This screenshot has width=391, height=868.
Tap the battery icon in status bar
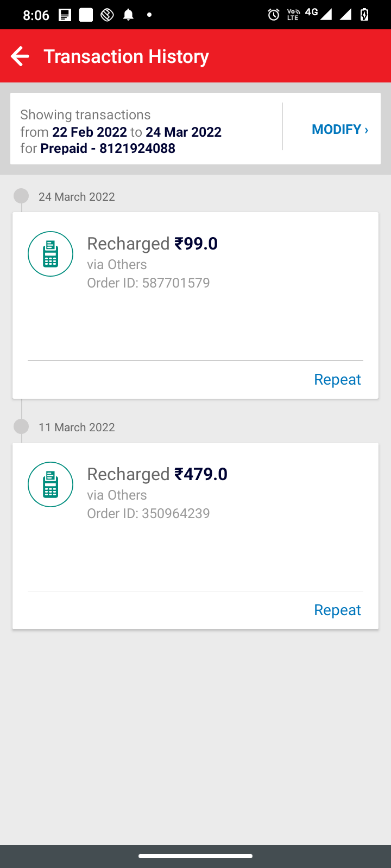pyautogui.click(x=364, y=15)
